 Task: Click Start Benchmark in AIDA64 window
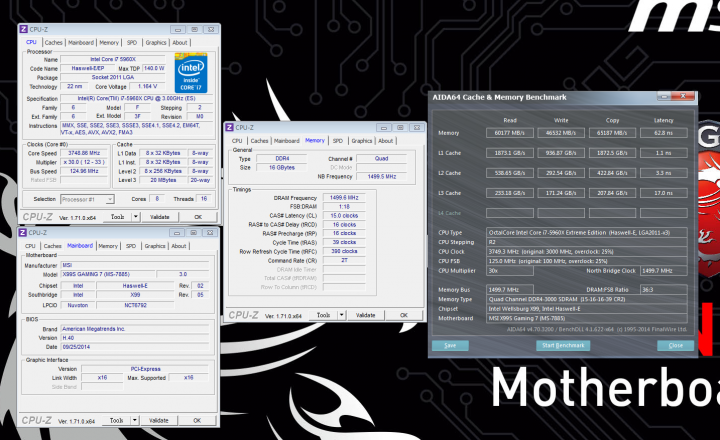point(563,345)
